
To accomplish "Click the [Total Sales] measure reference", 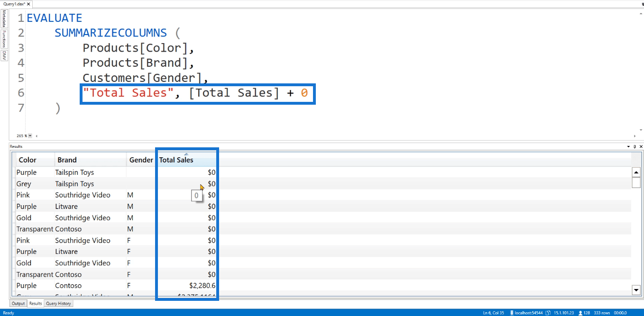I will click(x=234, y=92).
